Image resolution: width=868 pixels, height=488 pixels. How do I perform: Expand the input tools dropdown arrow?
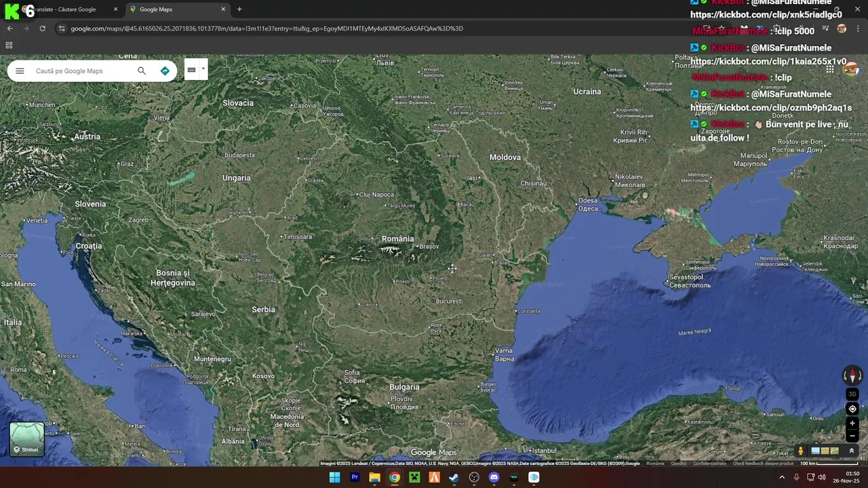tap(203, 69)
